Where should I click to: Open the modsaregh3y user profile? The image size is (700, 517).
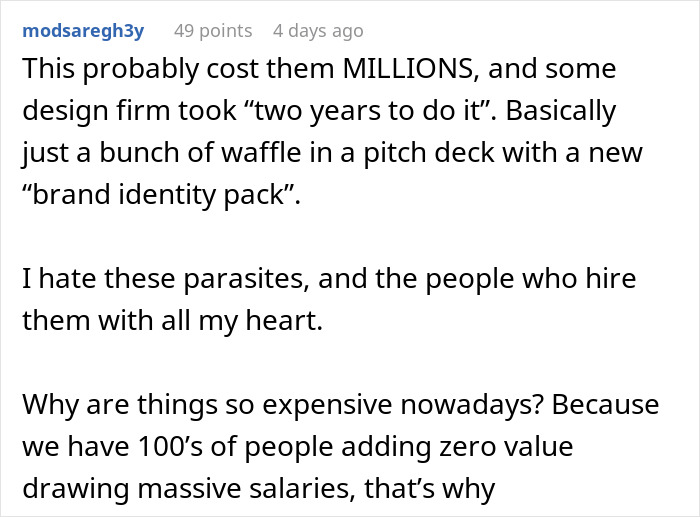[x=83, y=31]
